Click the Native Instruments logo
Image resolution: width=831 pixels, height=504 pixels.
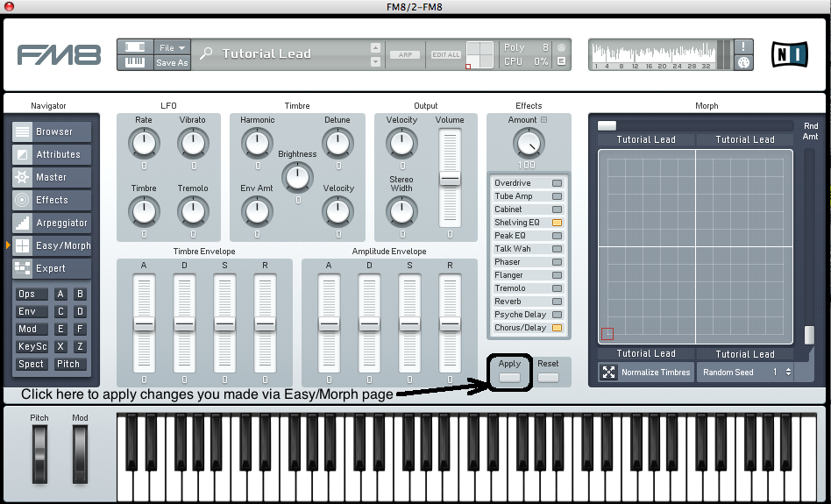point(789,54)
